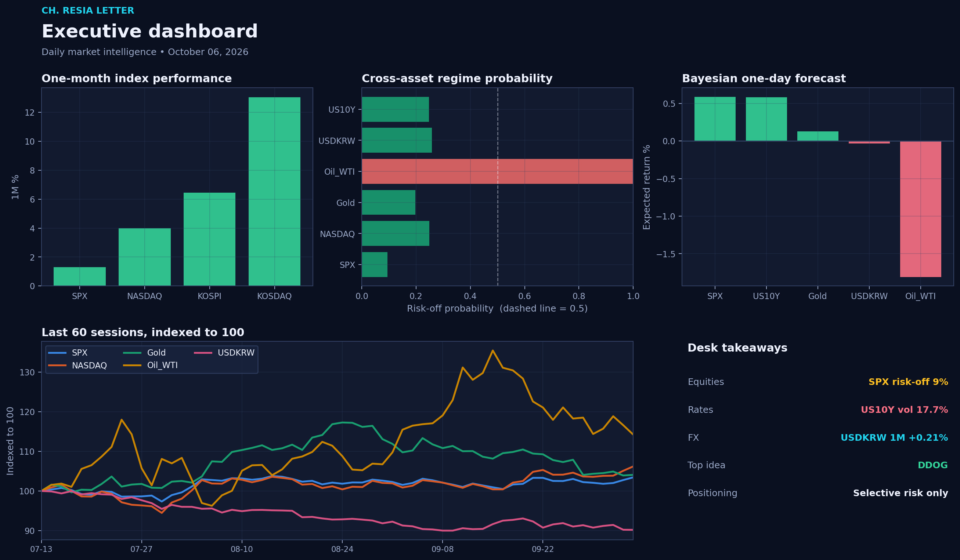Click the 'DDOG' top idea value
This screenshot has height=560, width=960.
coord(932,465)
